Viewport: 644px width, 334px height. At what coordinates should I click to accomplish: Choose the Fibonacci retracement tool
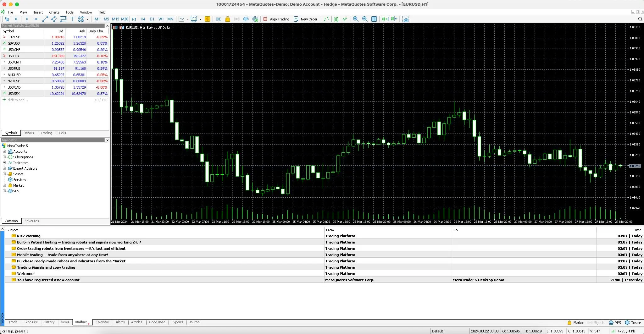tap(63, 19)
